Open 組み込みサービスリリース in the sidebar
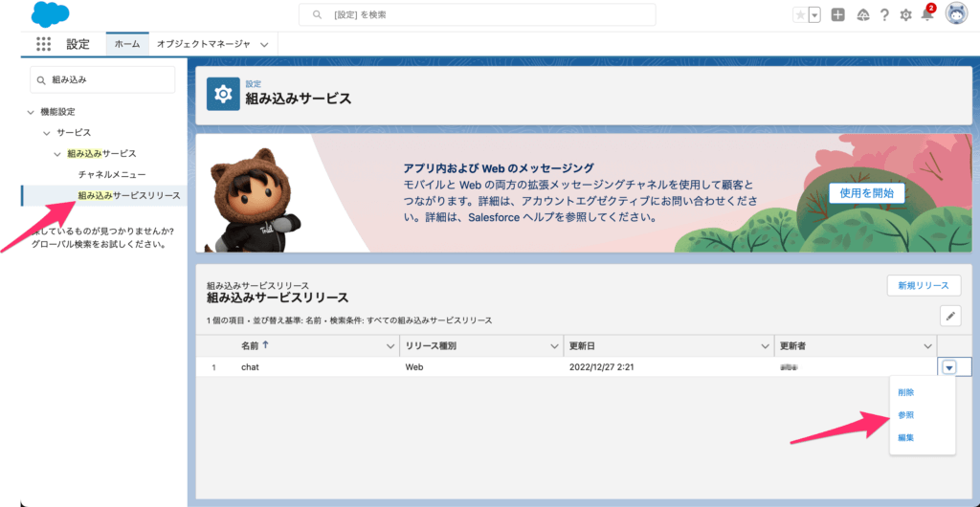The width and height of the screenshot is (980, 507). (x=129, y=195)
